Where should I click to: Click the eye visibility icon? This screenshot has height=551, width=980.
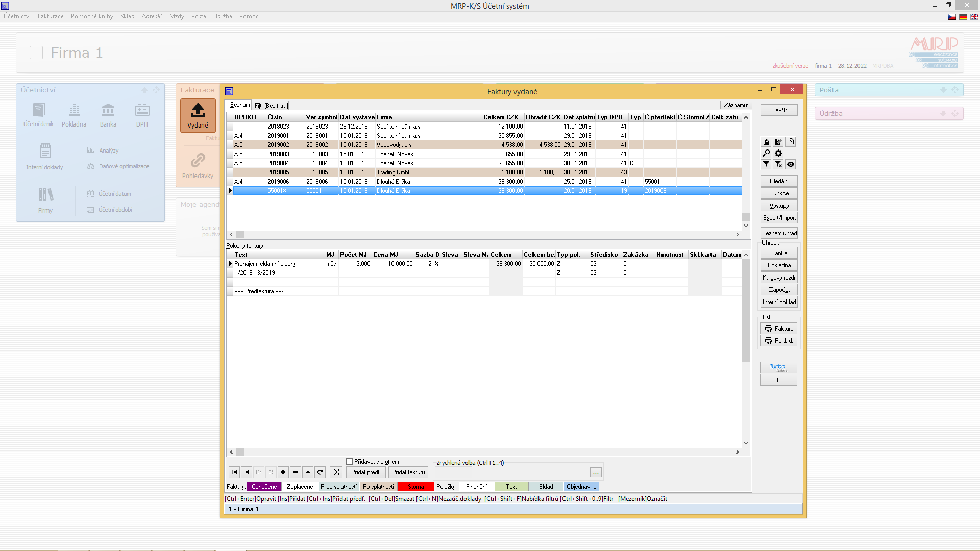790,164
